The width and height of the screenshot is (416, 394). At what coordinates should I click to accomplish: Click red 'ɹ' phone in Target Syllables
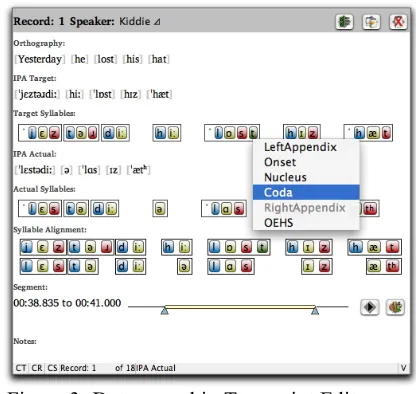(92, 133)
